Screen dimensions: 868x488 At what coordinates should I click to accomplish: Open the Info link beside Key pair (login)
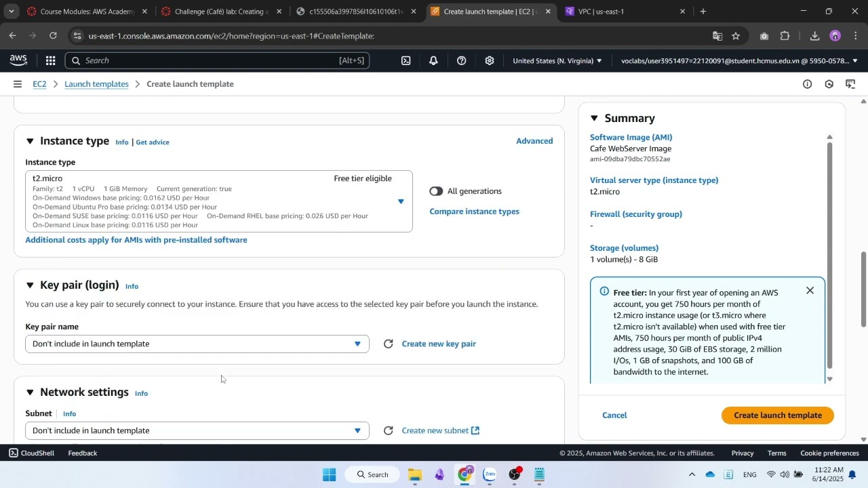click(x=132, y=287)
